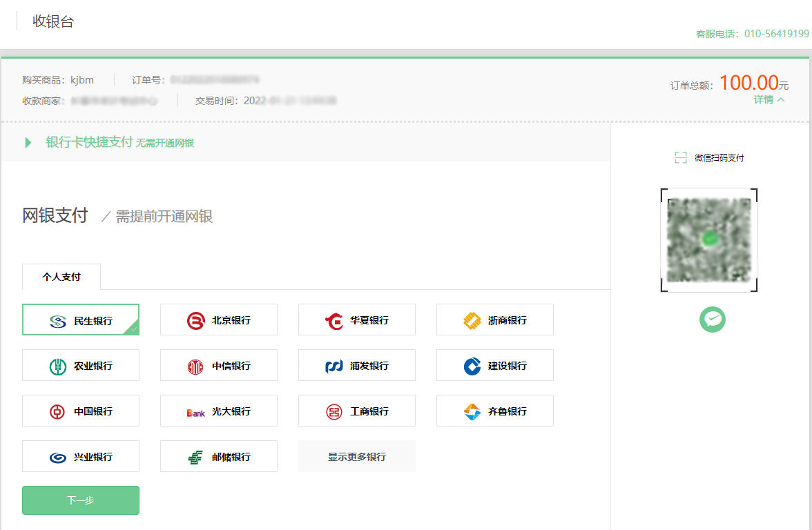Pick 农业银行 from the bank list
Screen dimensions: 812x530
click(81, 365)
